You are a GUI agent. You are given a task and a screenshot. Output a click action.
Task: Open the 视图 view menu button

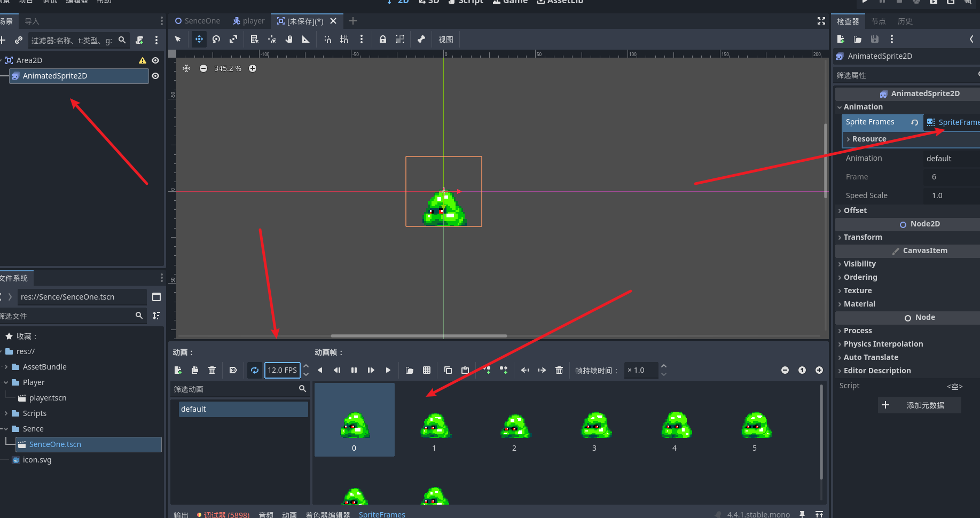pyautogui.click(x=446, y=40)
